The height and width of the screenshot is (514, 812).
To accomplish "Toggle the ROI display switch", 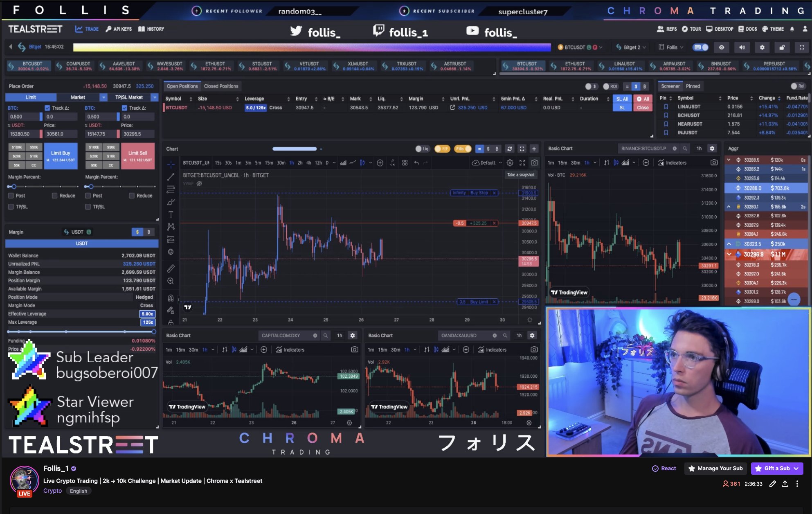I will pos(610,86).
